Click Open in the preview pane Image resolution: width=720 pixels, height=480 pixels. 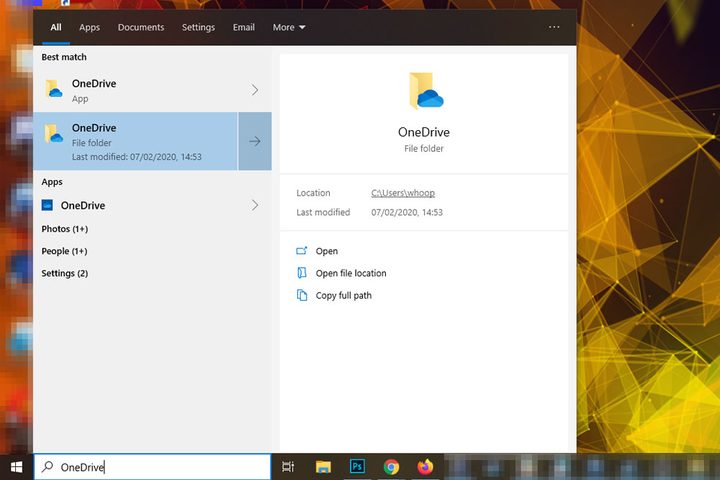click(326, 251)
